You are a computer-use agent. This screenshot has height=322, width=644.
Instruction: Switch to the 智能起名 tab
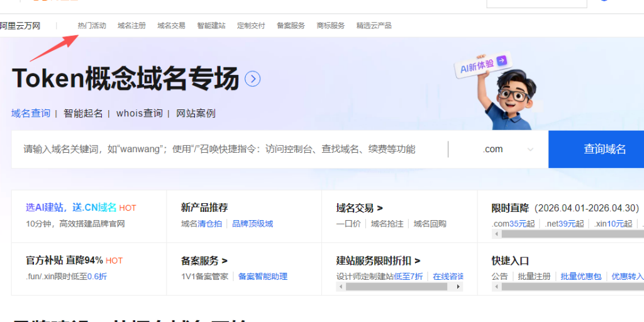tap(83, 114)
